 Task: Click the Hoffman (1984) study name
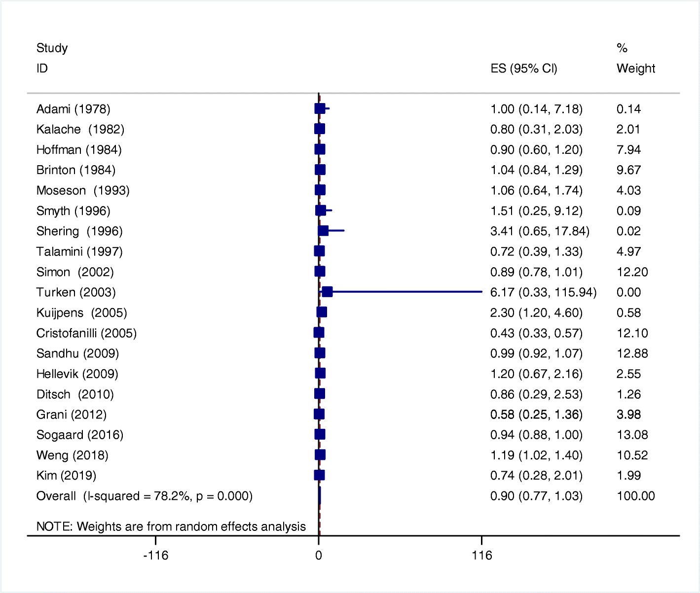[x=79, y=150]
